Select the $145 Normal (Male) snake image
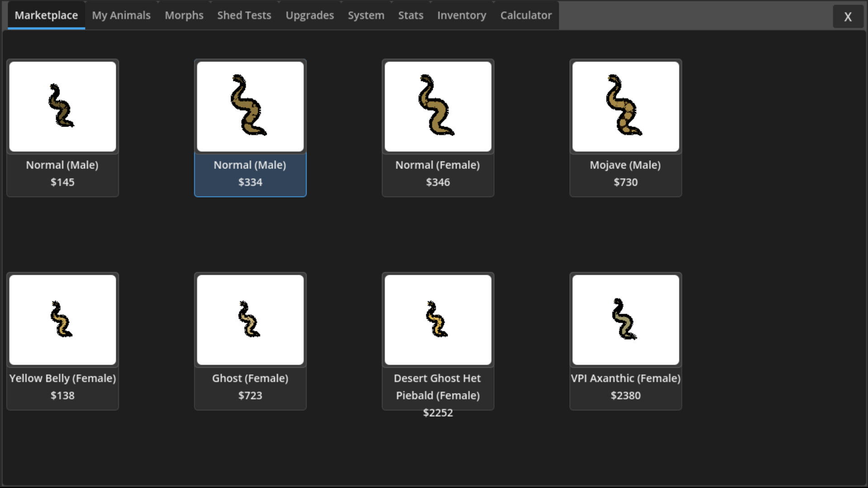Screen dimensions: 868x488 62,107
